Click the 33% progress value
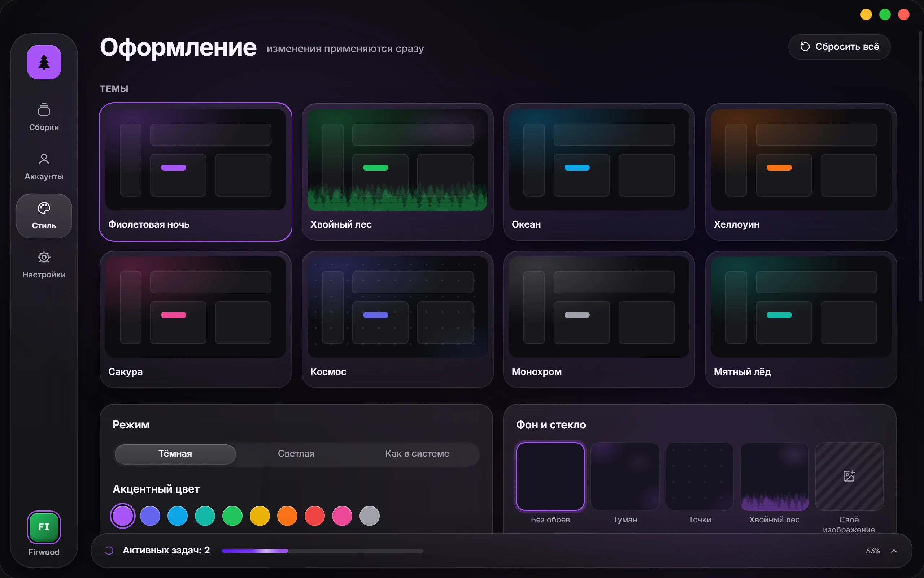 point(872,551)
